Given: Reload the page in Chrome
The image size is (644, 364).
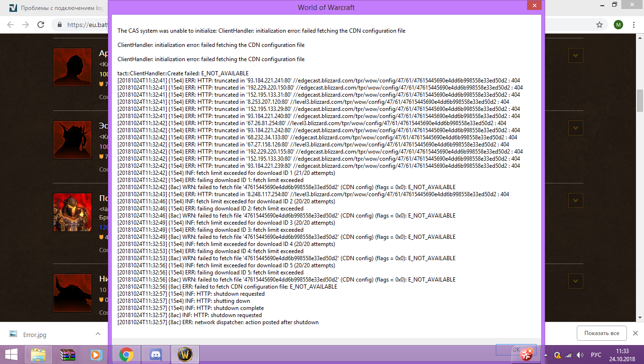Looking at the screenshot, I should click(41, 25).
